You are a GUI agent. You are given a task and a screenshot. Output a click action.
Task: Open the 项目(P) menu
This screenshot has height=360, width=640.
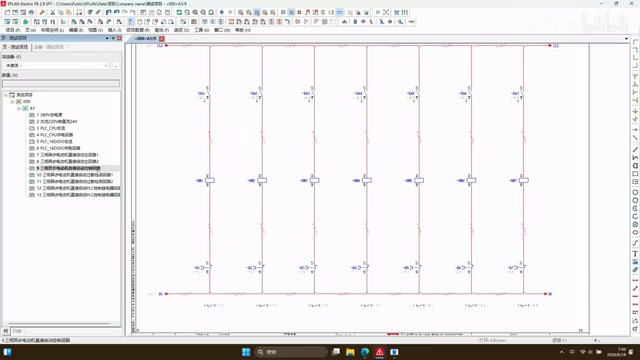coord(13,30)
